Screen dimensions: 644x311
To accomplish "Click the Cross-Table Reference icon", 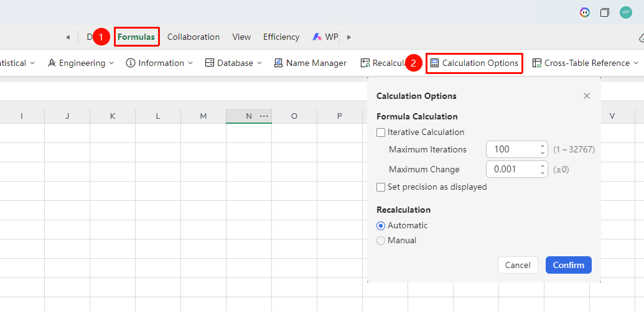I will click(537, 63).
